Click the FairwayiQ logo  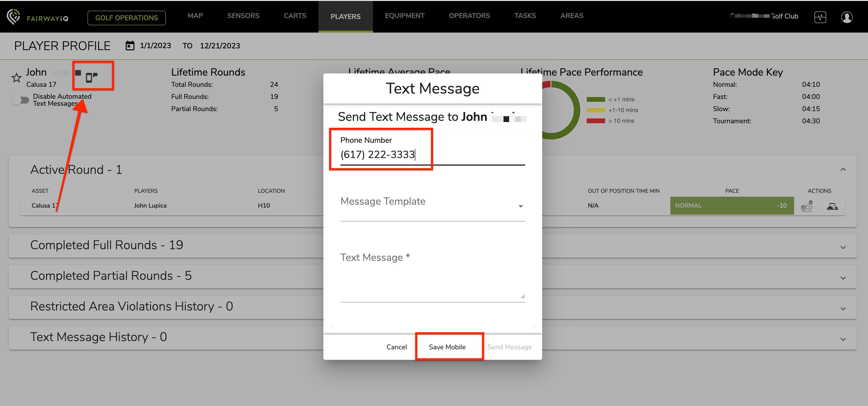(37, 17)
